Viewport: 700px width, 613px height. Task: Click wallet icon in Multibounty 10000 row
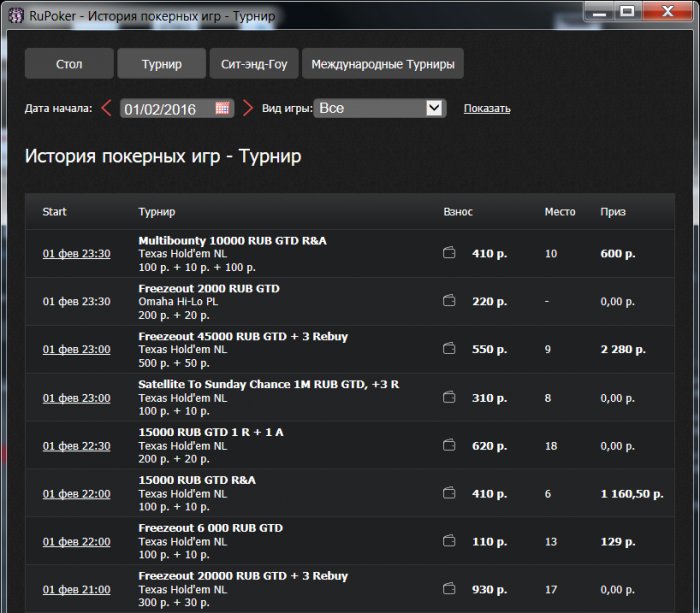pyautogui.click(x=449, y=254)
